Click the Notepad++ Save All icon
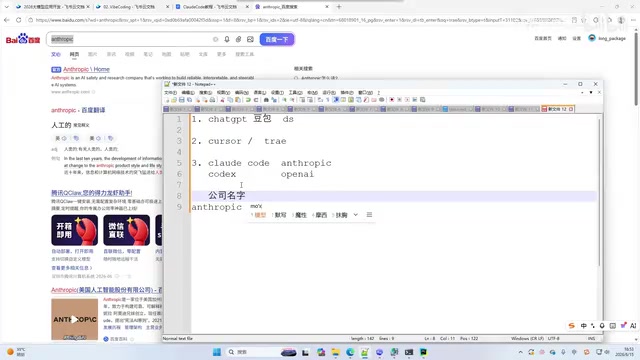This screenshot has height=360, width=640. click(189, 100)
